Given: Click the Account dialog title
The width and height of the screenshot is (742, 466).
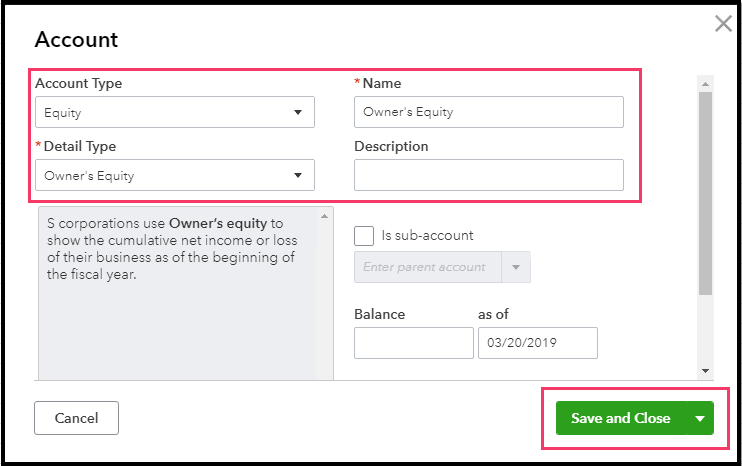Looking at the screenshot, I should coord(76,40).
